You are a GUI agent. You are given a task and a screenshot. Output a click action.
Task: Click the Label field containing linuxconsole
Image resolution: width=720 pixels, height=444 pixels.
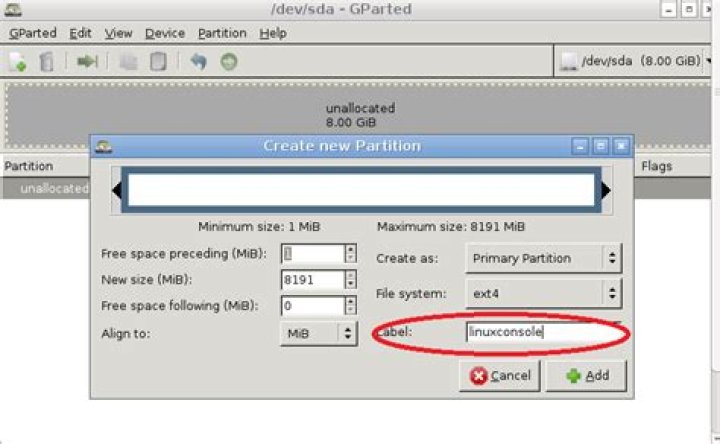click(x=545, y=332)
